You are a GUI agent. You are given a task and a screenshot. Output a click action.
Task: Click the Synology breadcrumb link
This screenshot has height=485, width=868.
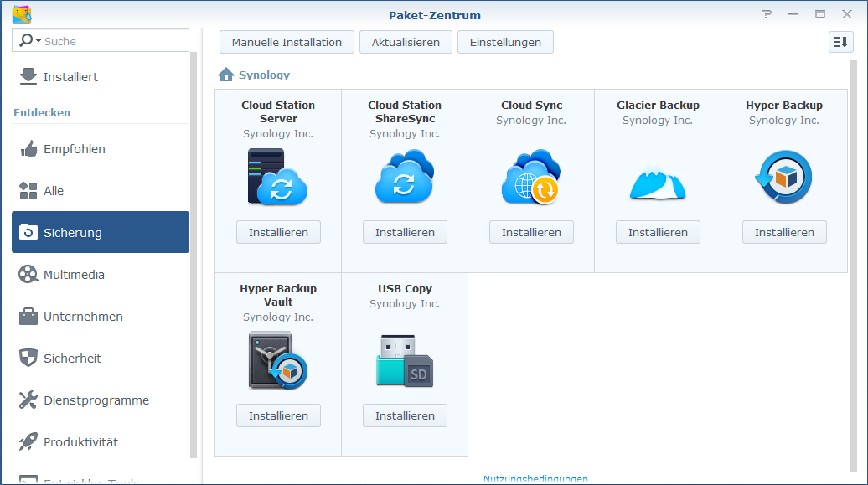(264, 75)
